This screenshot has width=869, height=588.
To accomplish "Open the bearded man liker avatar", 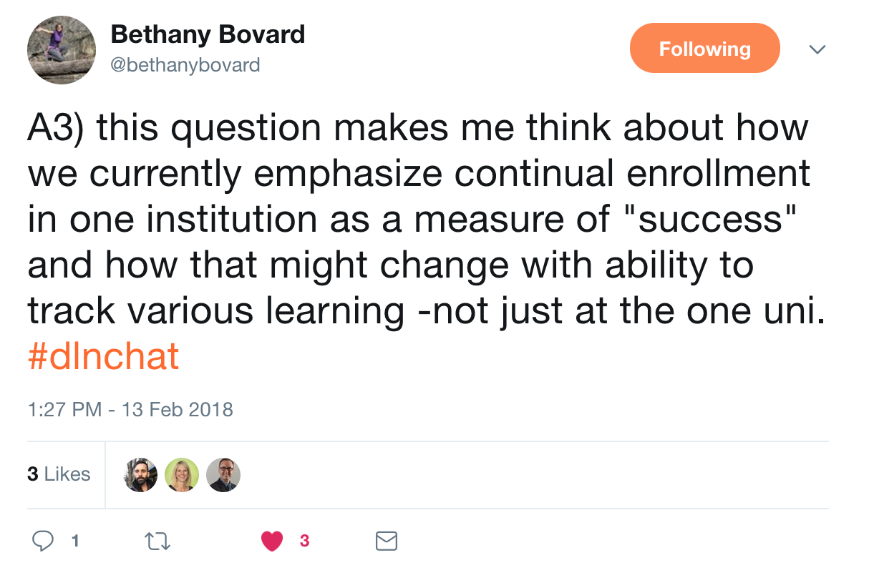I will [140, 475].
